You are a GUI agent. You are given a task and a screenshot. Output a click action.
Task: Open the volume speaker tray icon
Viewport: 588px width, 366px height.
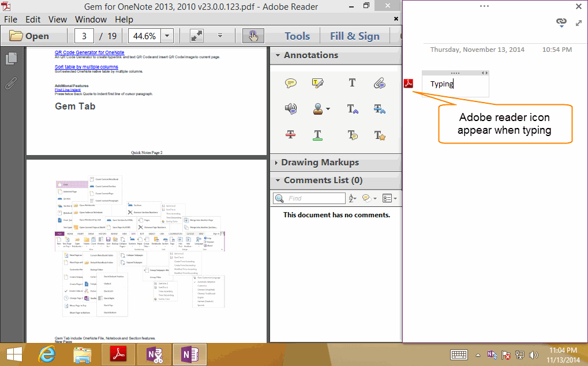(x=533, y=354)
